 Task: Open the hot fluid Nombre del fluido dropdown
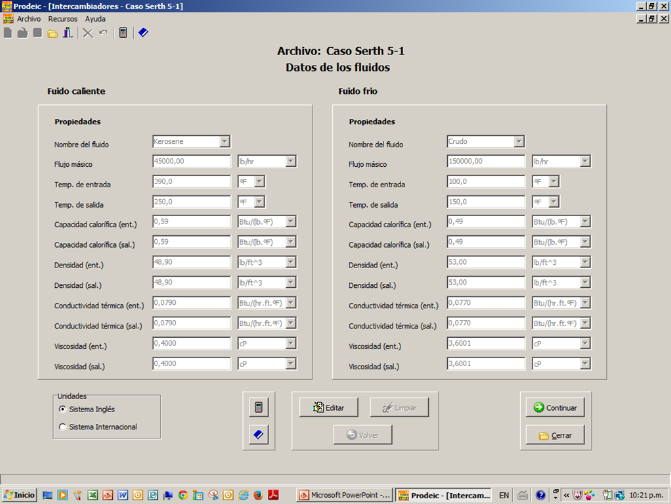pyautogui.click(x=225, y=142)
